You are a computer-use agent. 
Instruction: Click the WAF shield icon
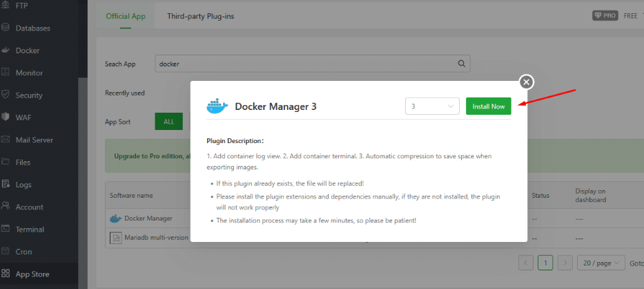(x=6, y=117)
